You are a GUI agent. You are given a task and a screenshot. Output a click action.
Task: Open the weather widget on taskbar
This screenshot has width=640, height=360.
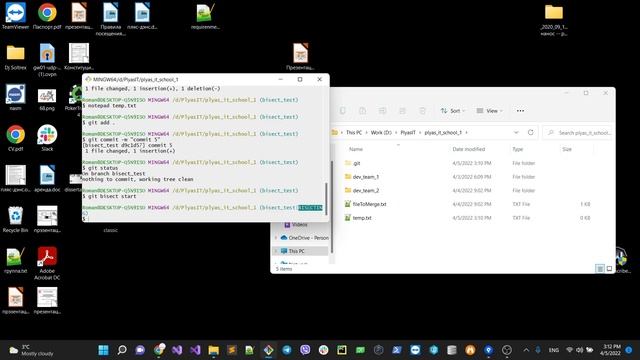click(x=31, y=350)
